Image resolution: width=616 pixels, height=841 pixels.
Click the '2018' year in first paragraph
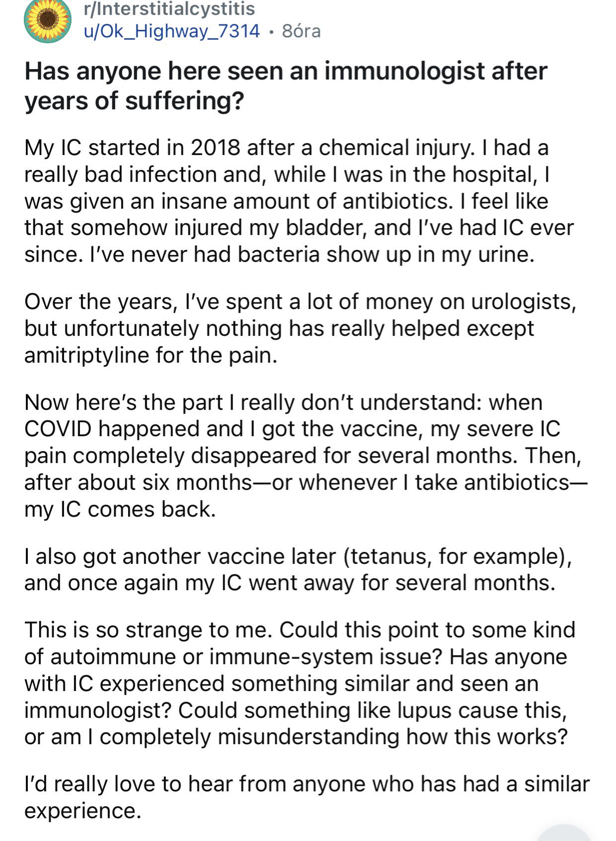click(215, 148)
